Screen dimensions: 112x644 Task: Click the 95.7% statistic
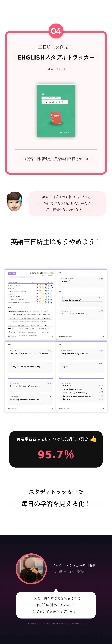click(56, 454)
